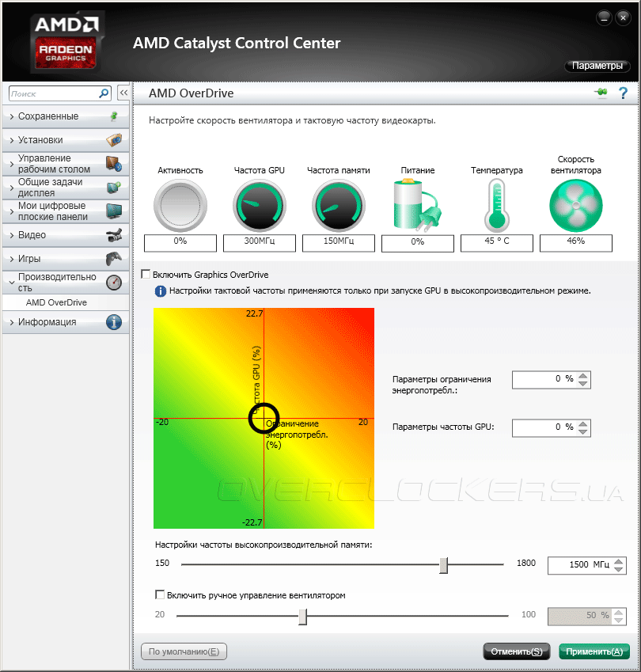Click the green pin preset icon in header
The width and height of the screenshot is (641, 672).
click(x=601, y=92)
